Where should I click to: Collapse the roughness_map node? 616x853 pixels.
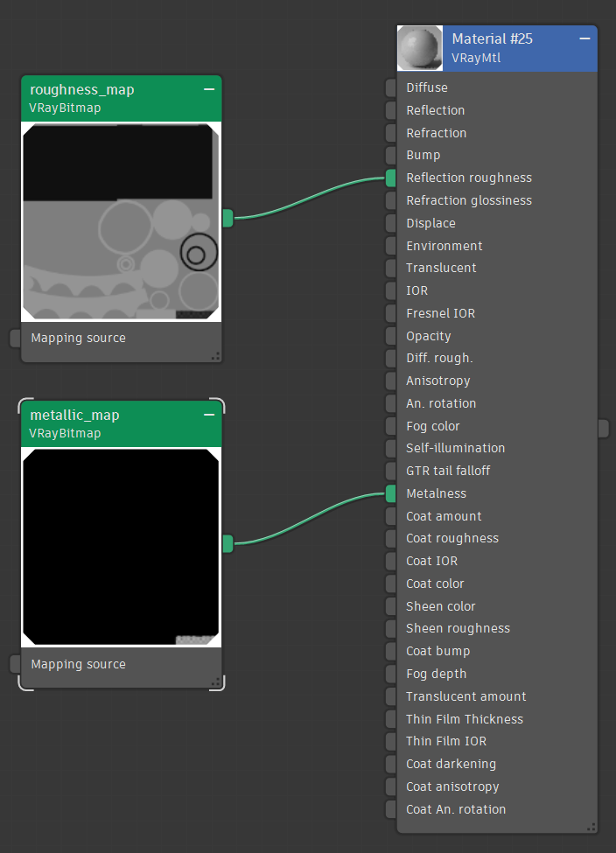point(209,89)
